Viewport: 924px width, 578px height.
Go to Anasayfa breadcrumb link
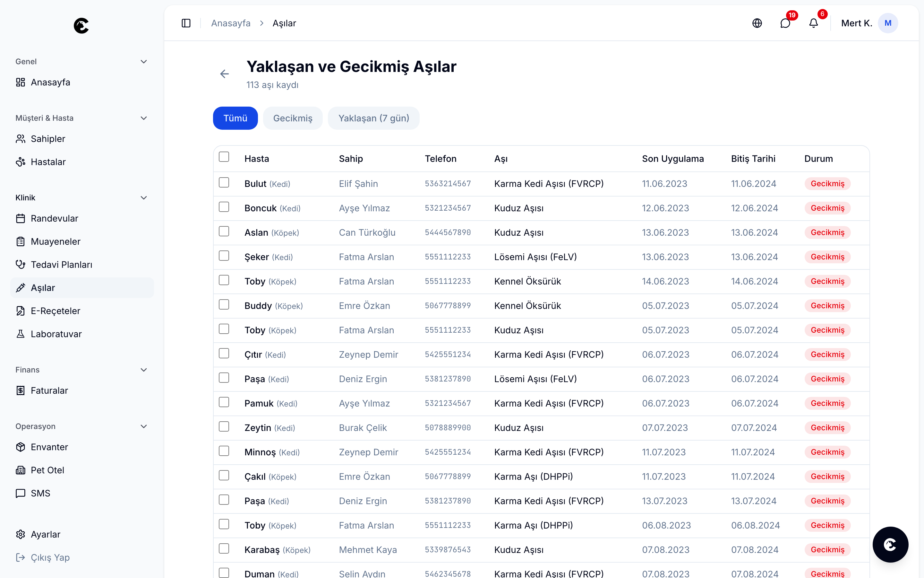pyautogui.click(x=231, y=23)
